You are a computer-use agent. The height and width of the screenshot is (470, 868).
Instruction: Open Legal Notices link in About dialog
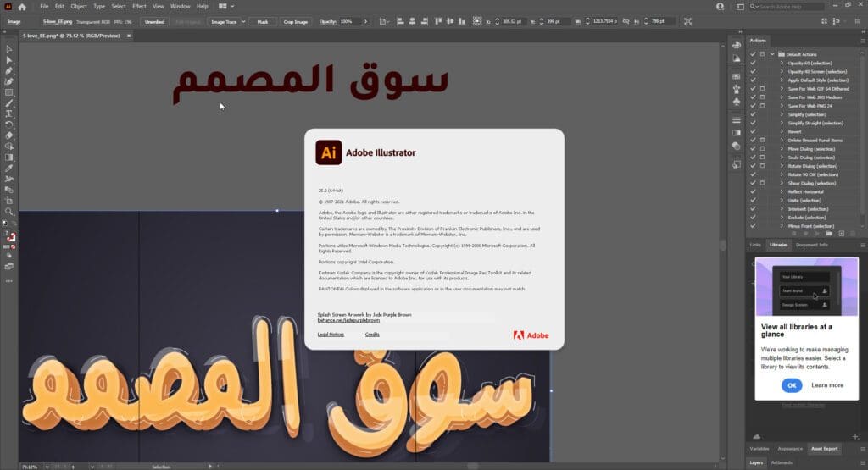[x=331, y=335]
